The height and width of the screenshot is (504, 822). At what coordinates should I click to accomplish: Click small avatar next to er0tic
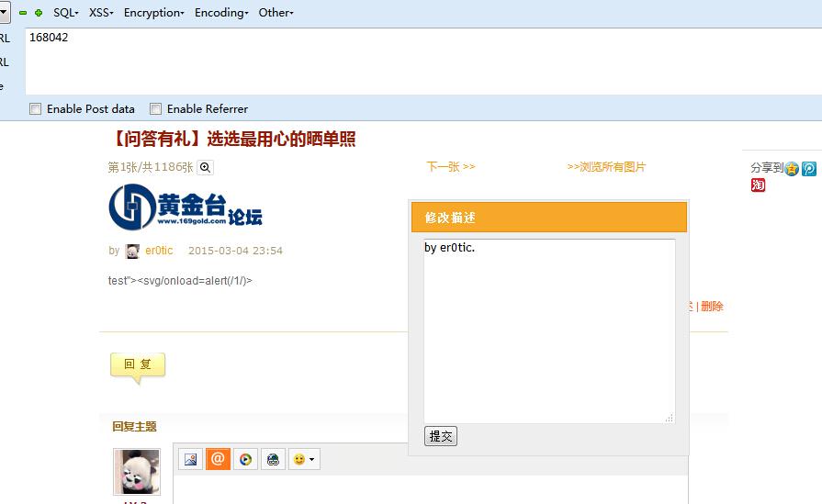click(x=132, y=252)
